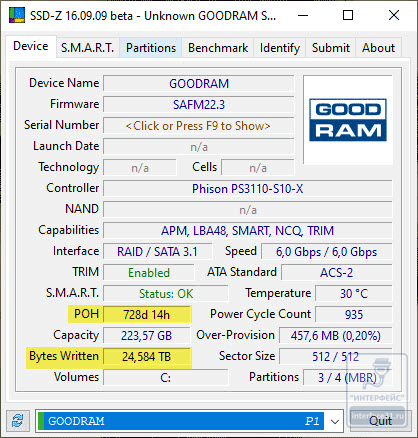Screen dimensions: 418x438
Task: Open the About tab
Action: (378, 48)
